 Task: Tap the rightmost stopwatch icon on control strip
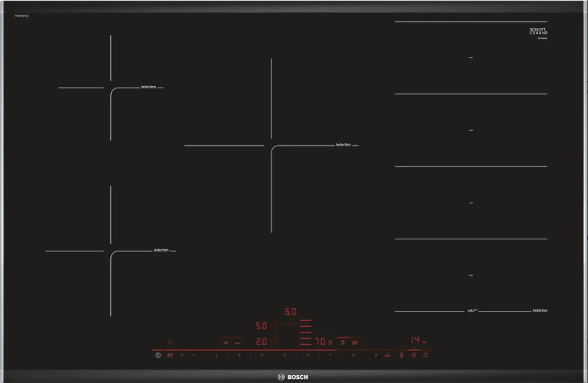pyautogui.click(x=426, y=356)
